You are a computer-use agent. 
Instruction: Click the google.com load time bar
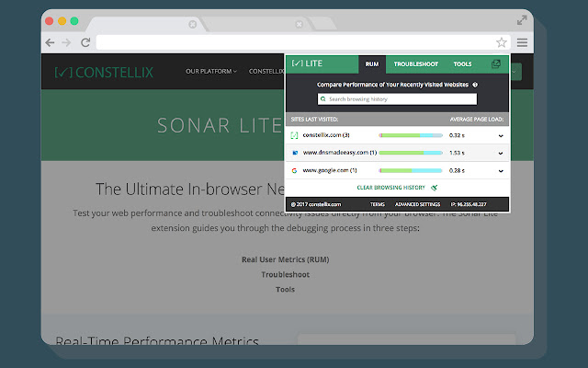tap(411, 170)
